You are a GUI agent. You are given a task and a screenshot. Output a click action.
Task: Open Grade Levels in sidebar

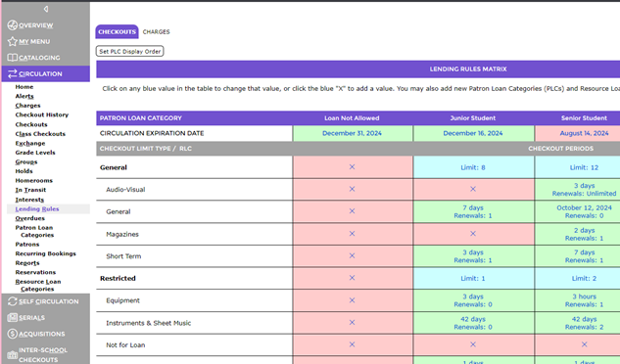(x=35, y=153)
